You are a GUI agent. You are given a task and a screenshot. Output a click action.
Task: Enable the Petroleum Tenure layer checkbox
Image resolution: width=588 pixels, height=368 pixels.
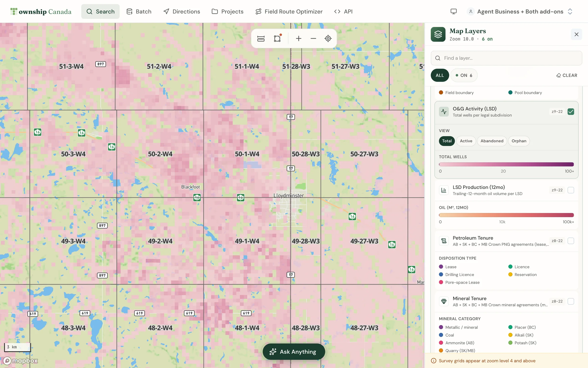[x=571, y=241]
